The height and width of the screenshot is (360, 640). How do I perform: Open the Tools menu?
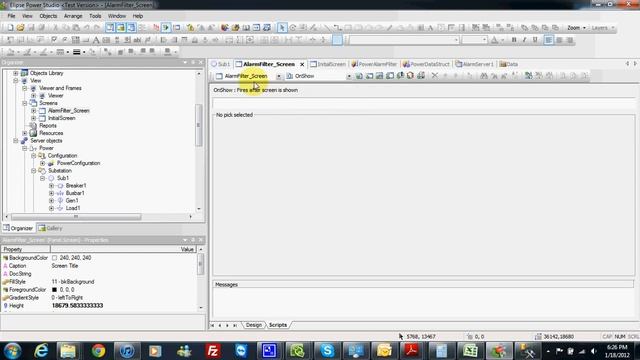[x=95, y=16]
